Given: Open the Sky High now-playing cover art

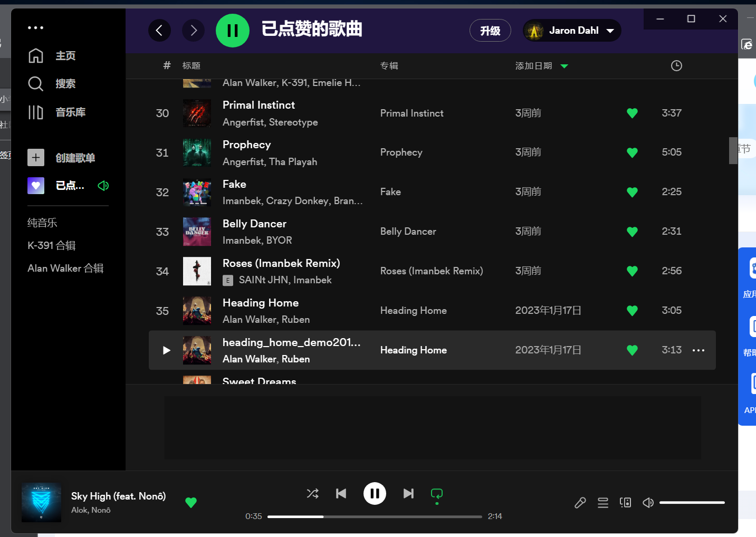Looking at the screenshot, I should pos(41,502).
